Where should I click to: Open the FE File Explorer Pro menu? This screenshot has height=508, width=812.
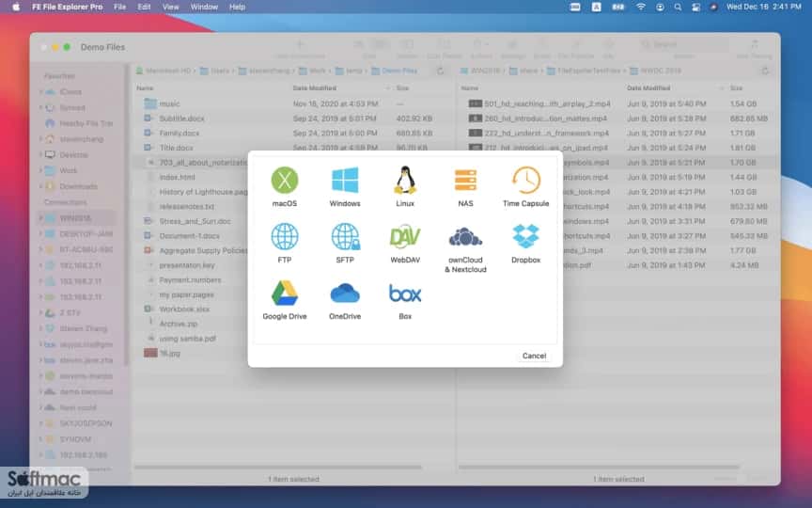coord(68,7)
